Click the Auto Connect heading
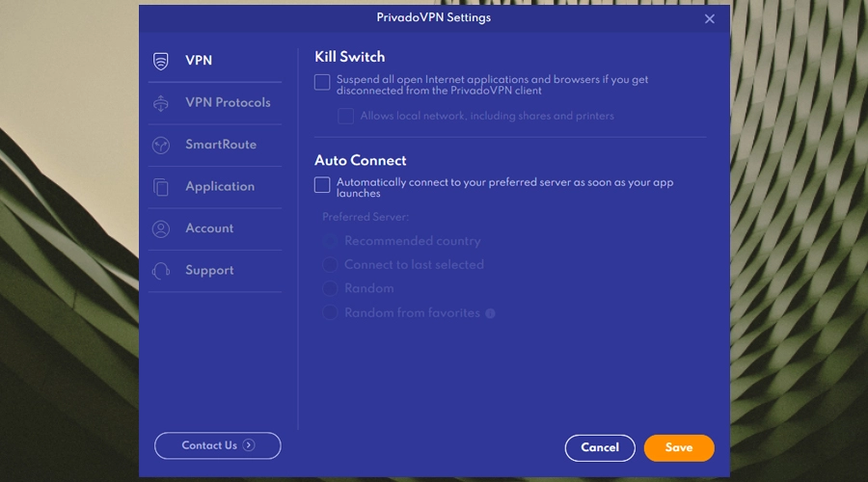 pyautogui.click(x=361, y=160)
